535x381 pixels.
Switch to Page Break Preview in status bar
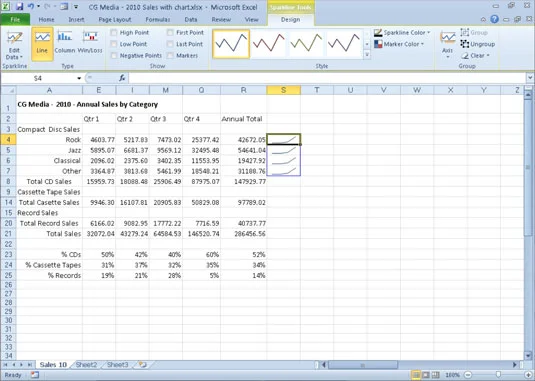(x=436, y=375)
